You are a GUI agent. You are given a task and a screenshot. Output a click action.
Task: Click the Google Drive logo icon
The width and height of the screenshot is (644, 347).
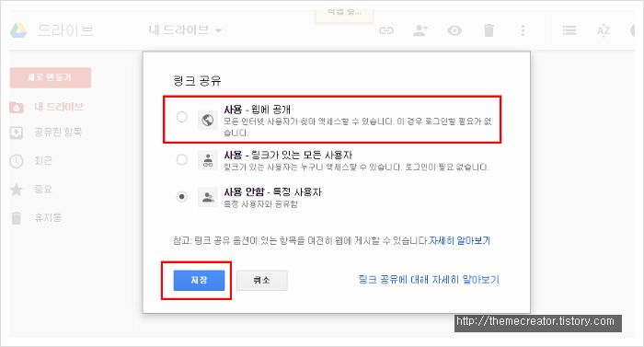tap(18, 30)
